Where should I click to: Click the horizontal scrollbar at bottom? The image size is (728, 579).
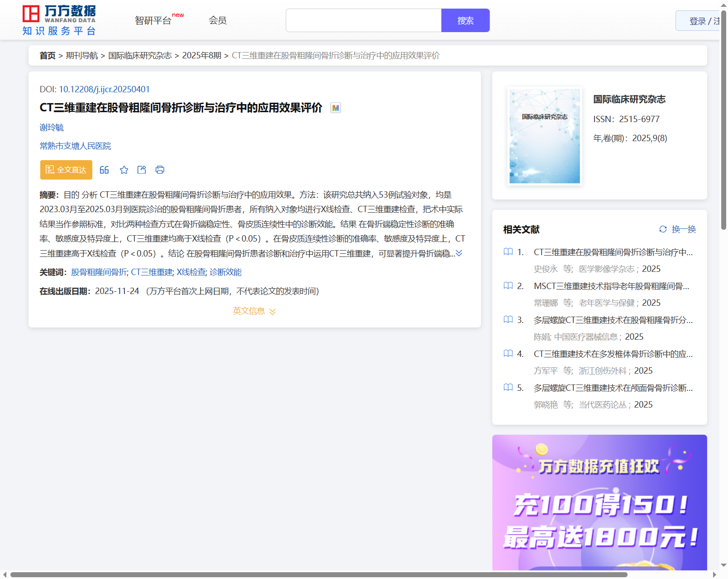click(x=319, y=574)
